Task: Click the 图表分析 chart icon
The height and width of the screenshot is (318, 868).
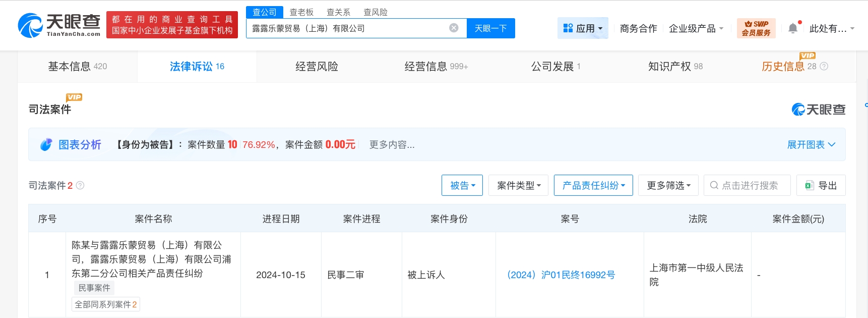Action: (46, 145)
